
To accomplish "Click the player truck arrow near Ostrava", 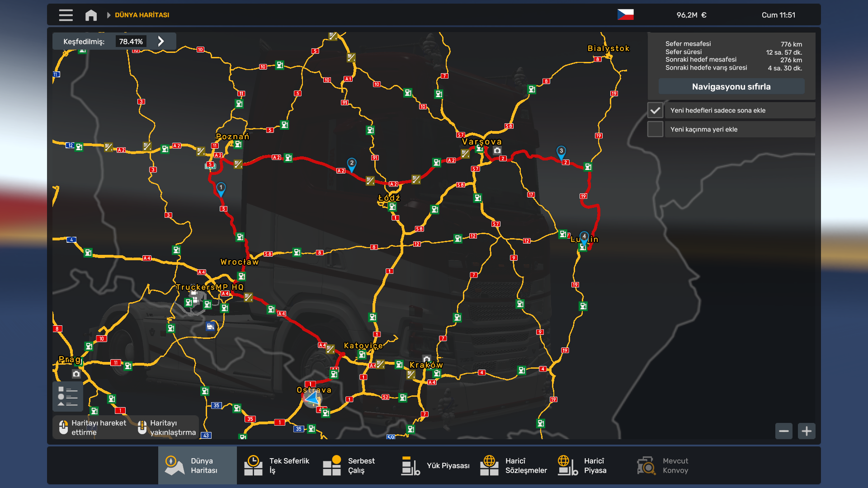I will 312,399.
